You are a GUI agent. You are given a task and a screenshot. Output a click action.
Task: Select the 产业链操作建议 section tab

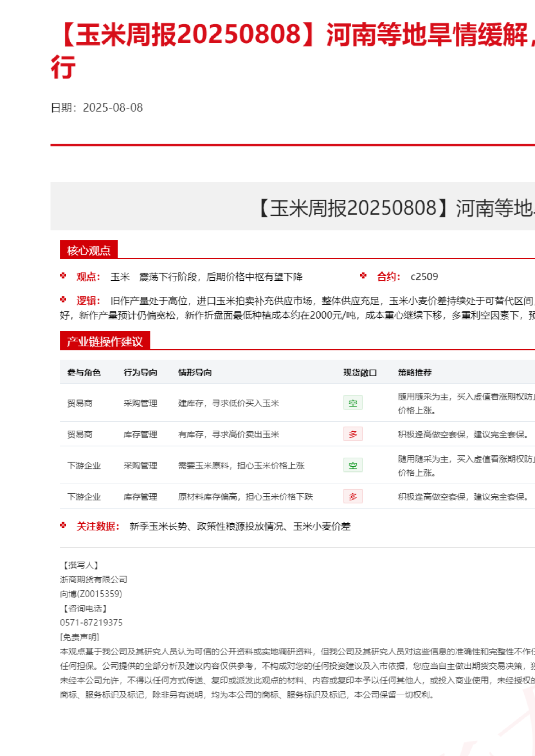(x=104, y=341)
